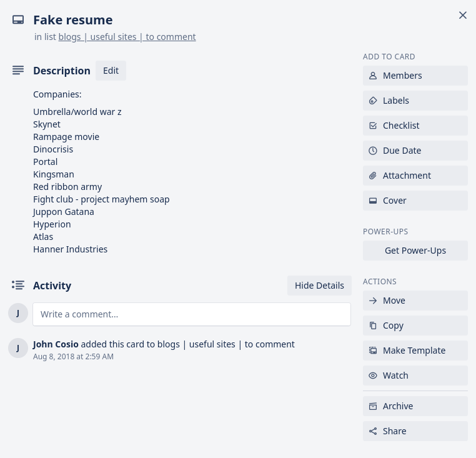Viewport: 476px width, 458px height.
Task: Archive this card via Archive label
Action: (398, 406)
